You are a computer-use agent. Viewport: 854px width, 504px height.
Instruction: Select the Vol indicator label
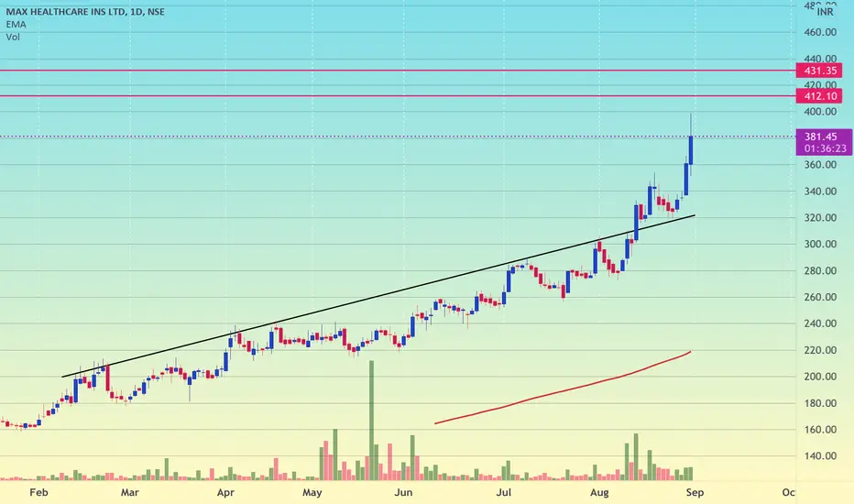tap(13, 37)
